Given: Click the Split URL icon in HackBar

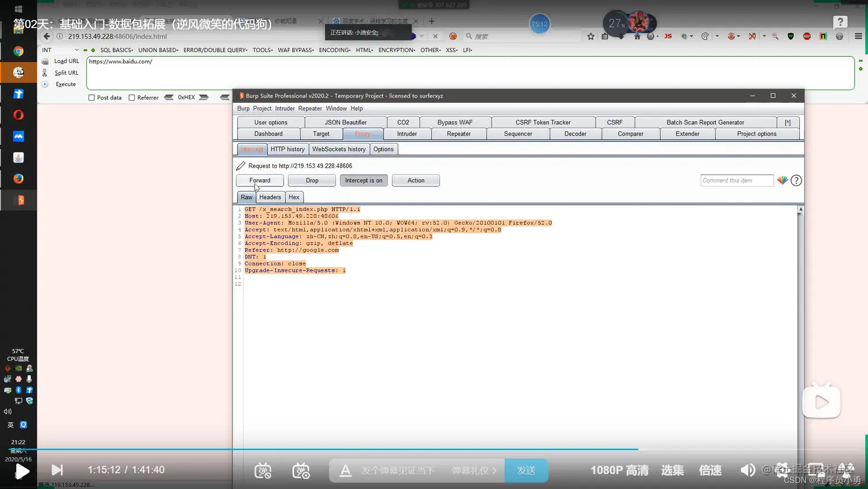Looking at the screenshot, I should [45, 73].
